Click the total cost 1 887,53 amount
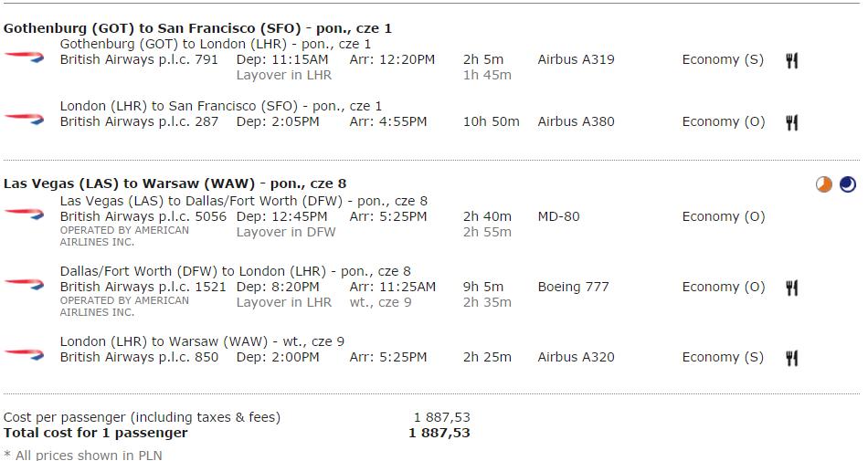Image resolution: width=868 pixels, height=461 pixels. click(439, 433)
